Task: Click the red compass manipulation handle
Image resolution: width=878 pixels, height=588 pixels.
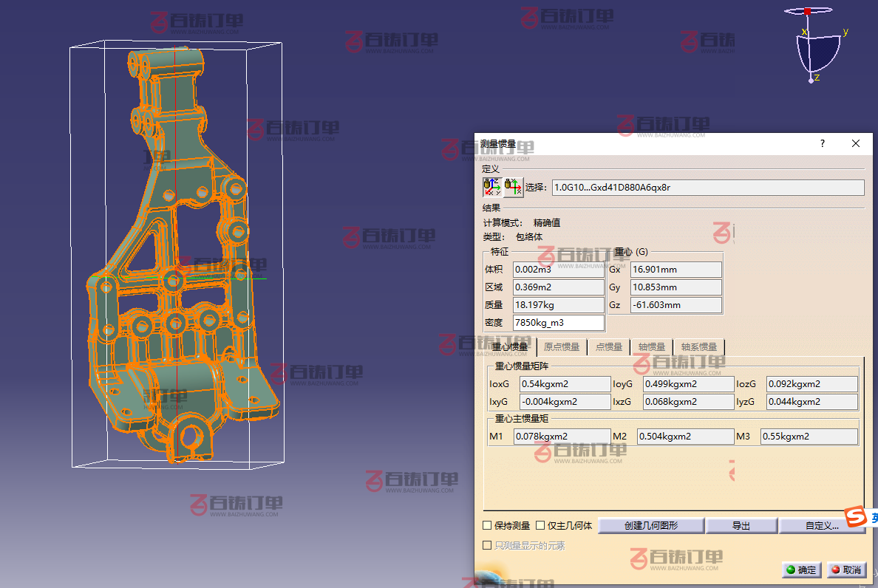Action: [808, 11]
